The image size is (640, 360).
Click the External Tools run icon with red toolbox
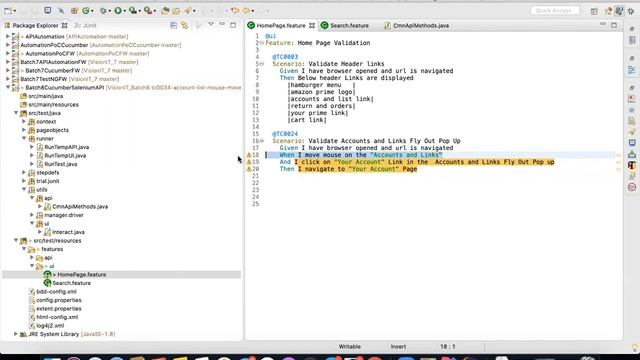tap(148, 11)
